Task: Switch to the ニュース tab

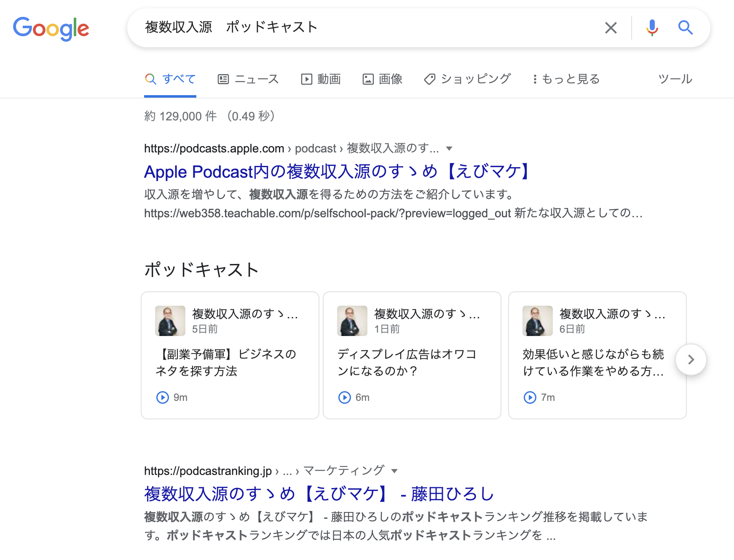Action: click(248, 79)
